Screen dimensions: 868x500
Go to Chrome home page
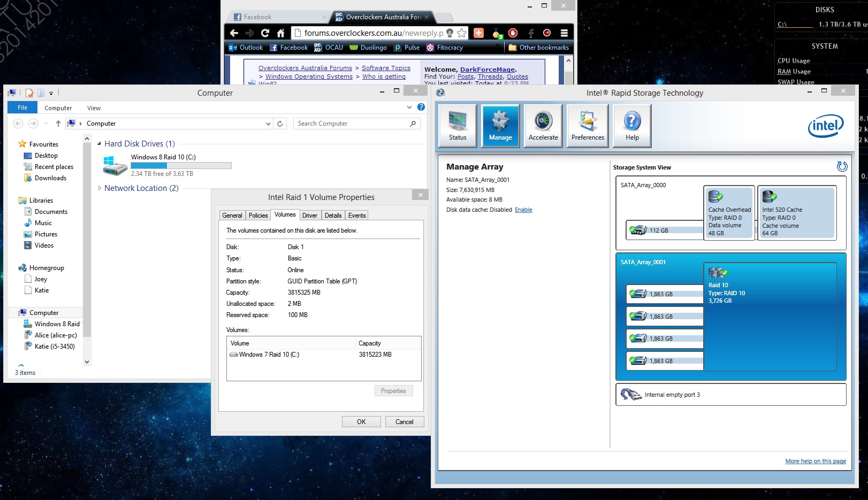click(280, 33)
